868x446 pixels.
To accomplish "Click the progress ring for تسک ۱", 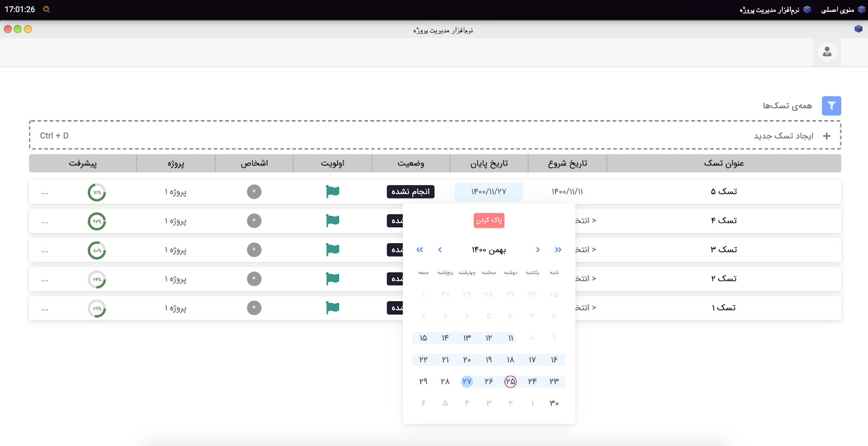I will tap(97, 308).
